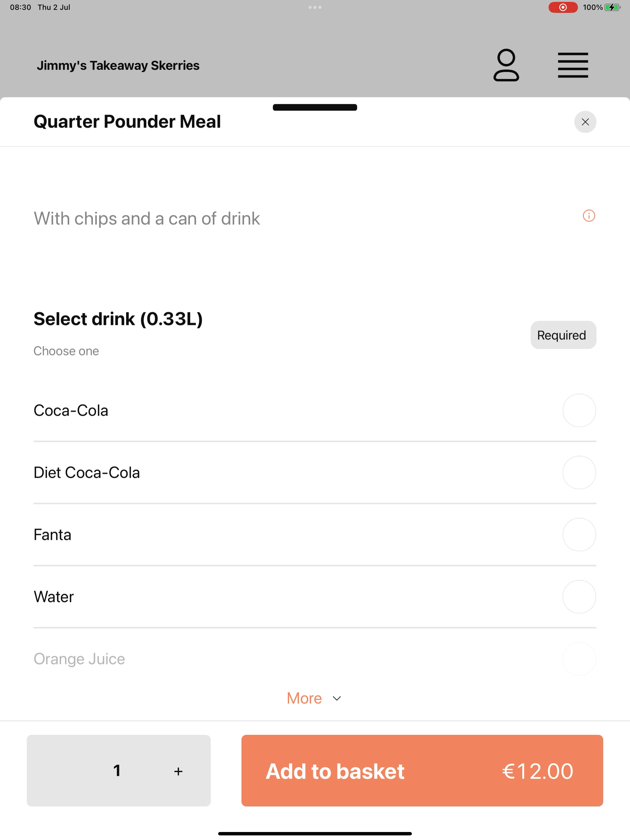Pick the Fanta radio button
This screenshot has width=630, height=840.
(579, 535)
